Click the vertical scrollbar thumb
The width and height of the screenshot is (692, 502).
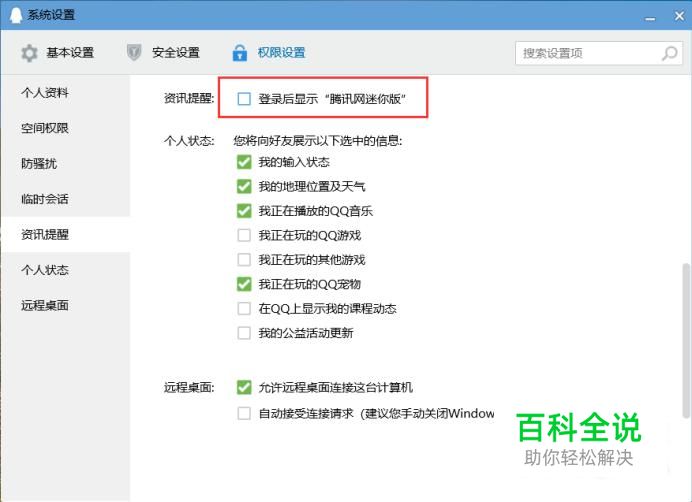[686, 340]
